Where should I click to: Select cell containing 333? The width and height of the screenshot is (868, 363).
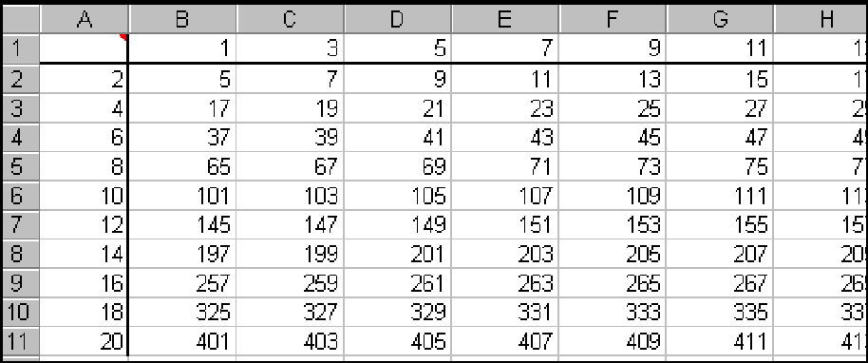(x=612, y=312)
